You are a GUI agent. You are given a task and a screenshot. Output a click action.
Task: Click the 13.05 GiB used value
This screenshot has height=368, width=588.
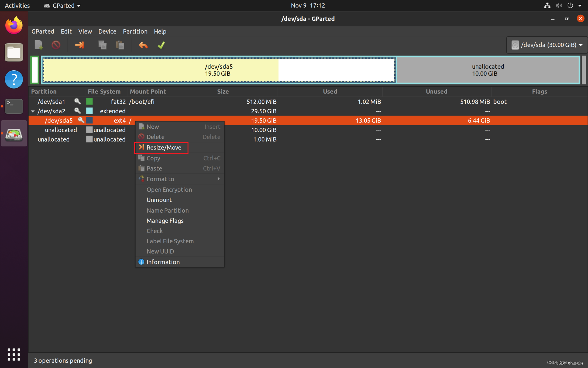click(x=368, y=120)
